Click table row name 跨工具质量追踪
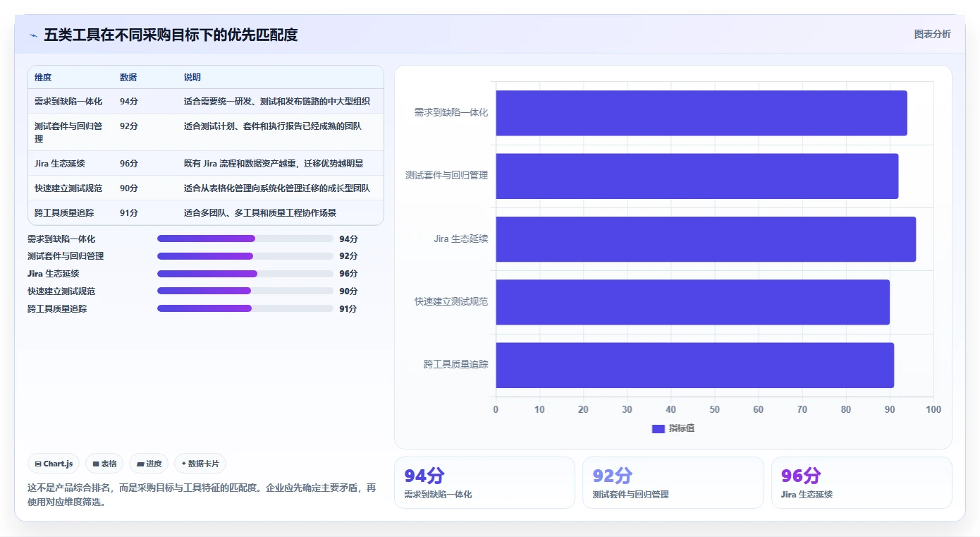The width and height of the screenshot is (980, 537). pos(64,213)
